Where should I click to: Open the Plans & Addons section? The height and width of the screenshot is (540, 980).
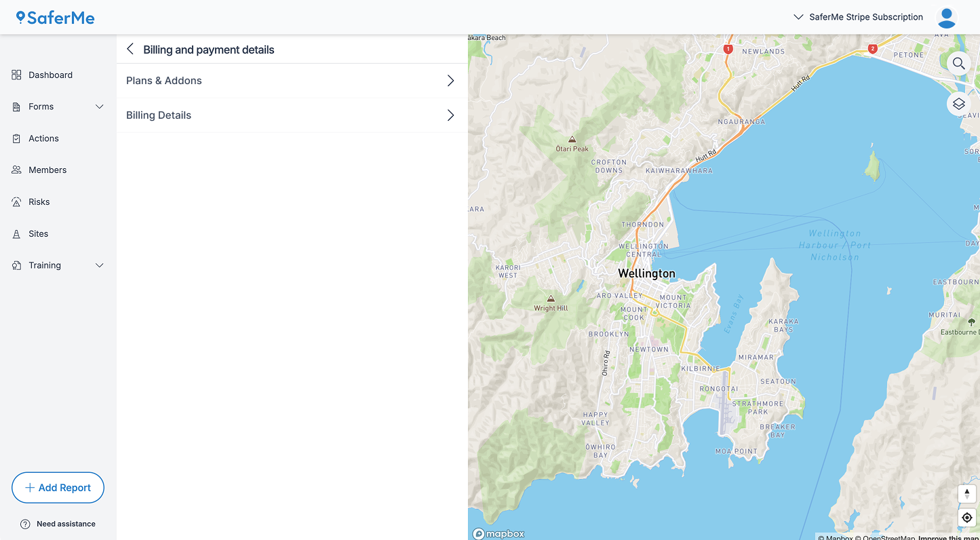(x=292, y=81)
